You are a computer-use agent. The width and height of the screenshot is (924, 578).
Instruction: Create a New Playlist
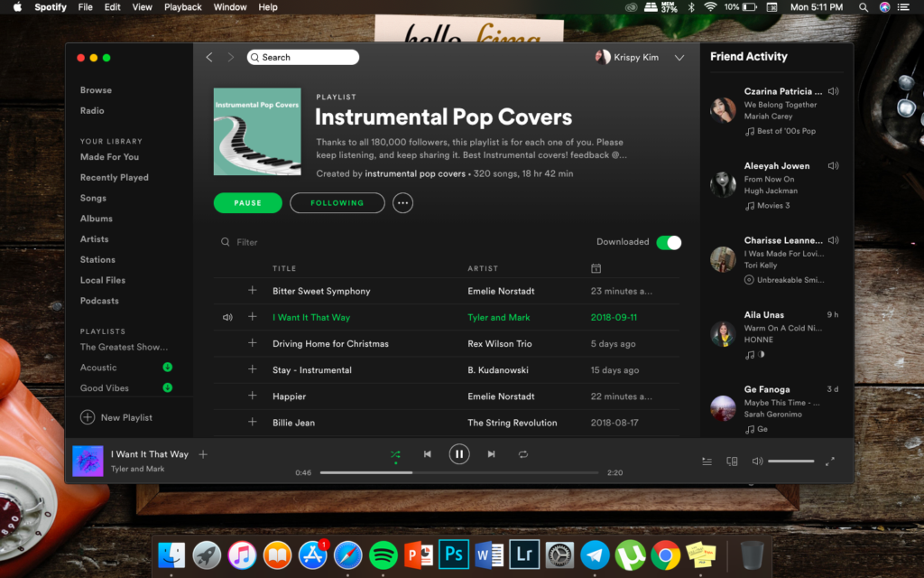click(116, 417)
